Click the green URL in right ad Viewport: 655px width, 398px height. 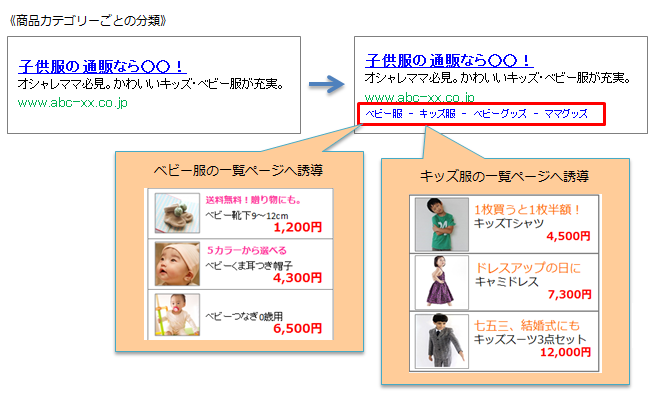click(x=420, y=97)
